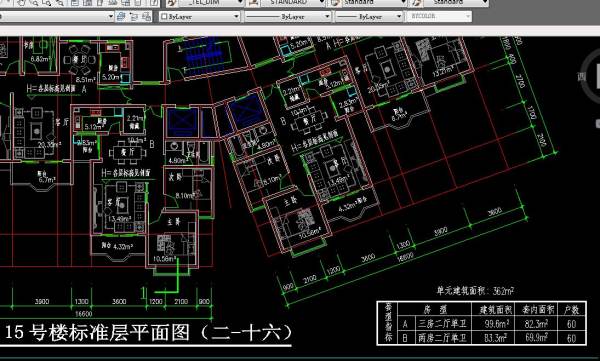Click the ByLayer color swatch box
Viewport: 600px width, 361px height.
[164, 16]
